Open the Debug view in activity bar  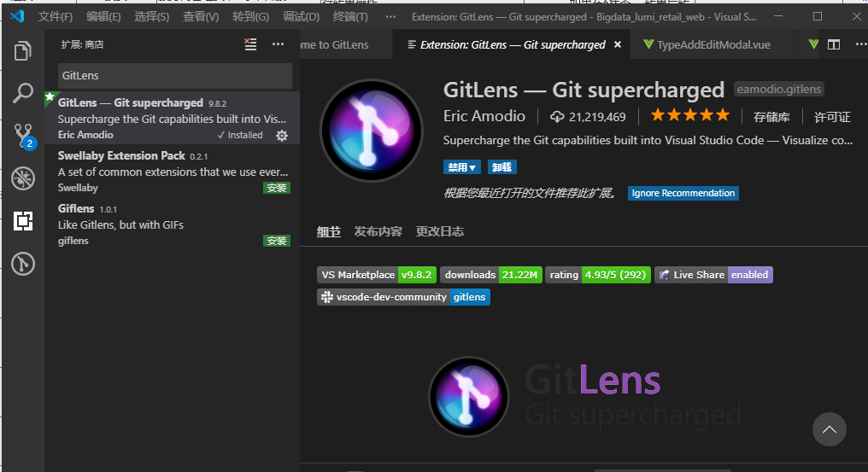click(x=23, y=178)
